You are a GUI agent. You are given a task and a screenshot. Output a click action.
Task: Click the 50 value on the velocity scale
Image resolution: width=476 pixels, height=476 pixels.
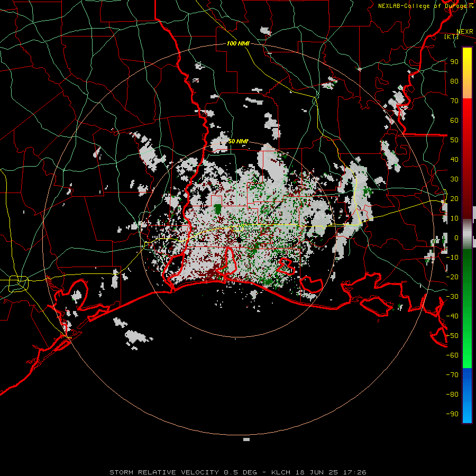454,140
